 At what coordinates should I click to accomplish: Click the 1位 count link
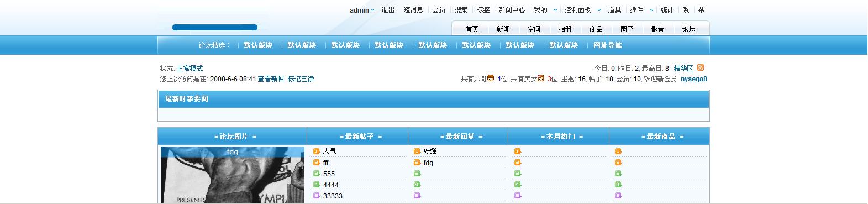[x=502, y=79]
